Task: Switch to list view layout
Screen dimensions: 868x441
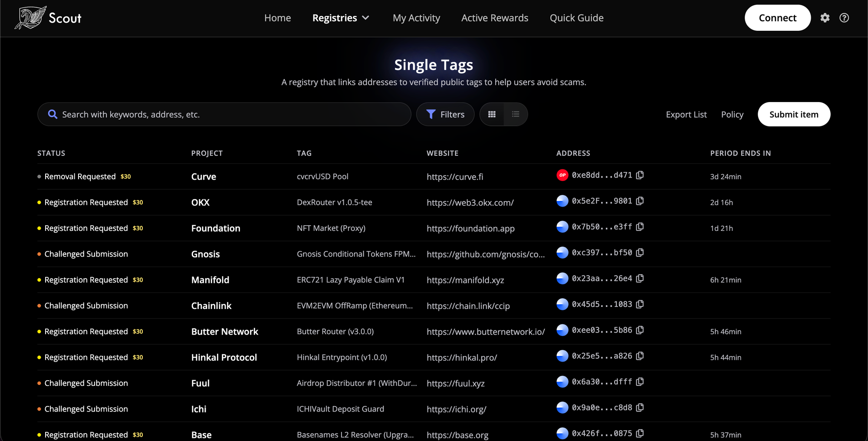Action: pyautogui.click(x=515, y=115)
